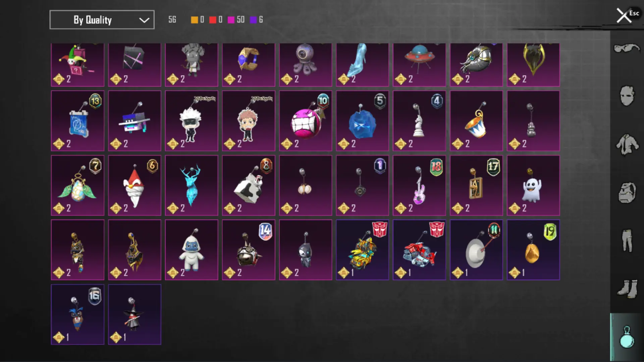Choose the pink grinning bomb charm numbered 10
The image size is (644, 362).
[x=306, y=121]
